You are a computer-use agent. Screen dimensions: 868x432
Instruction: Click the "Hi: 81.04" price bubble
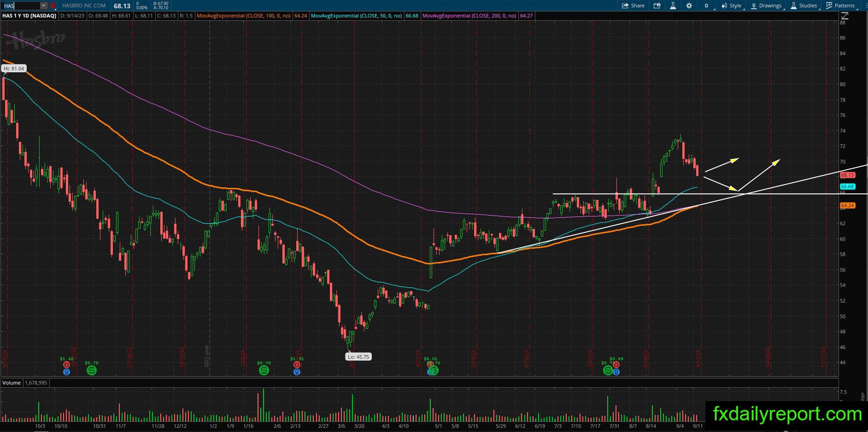(x=14, y=69)
